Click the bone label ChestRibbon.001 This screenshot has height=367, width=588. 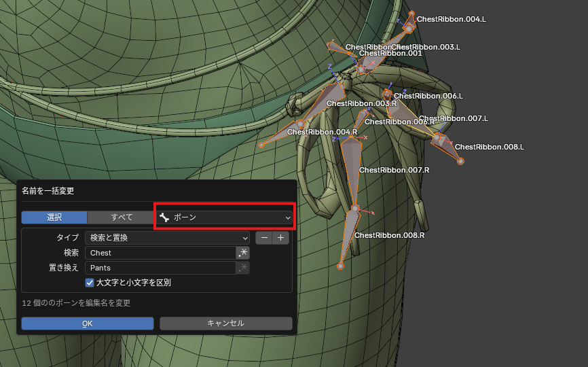[390, 53]
